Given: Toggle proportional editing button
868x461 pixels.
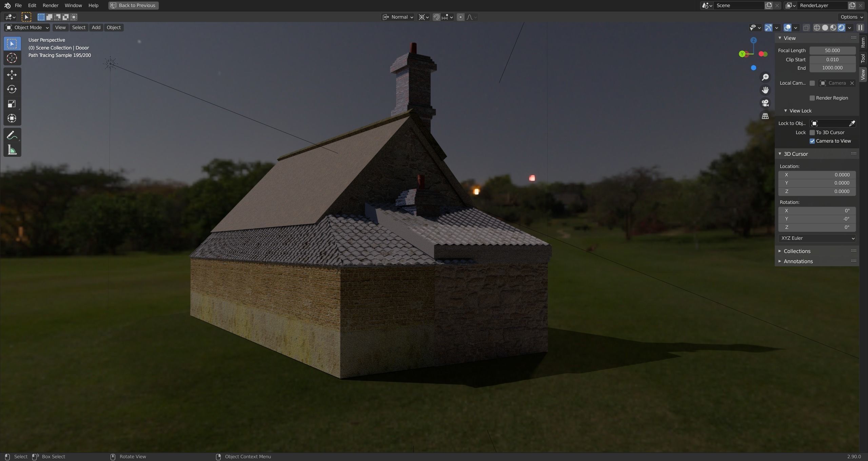Looking at the screenshot, I should [460, 17].
